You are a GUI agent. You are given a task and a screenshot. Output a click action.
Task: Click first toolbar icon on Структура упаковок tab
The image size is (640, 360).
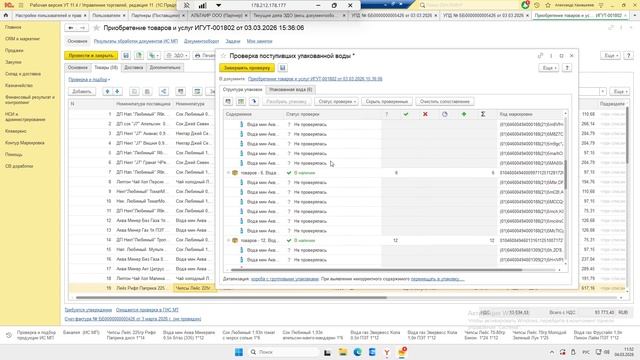[228, 101]
